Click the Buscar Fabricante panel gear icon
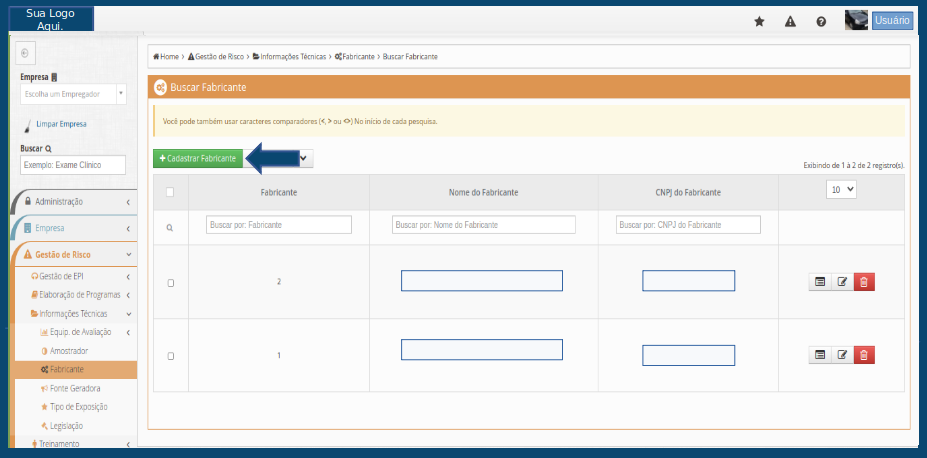The height and width of the screenshot is (458, 927). tap(160, 87)
